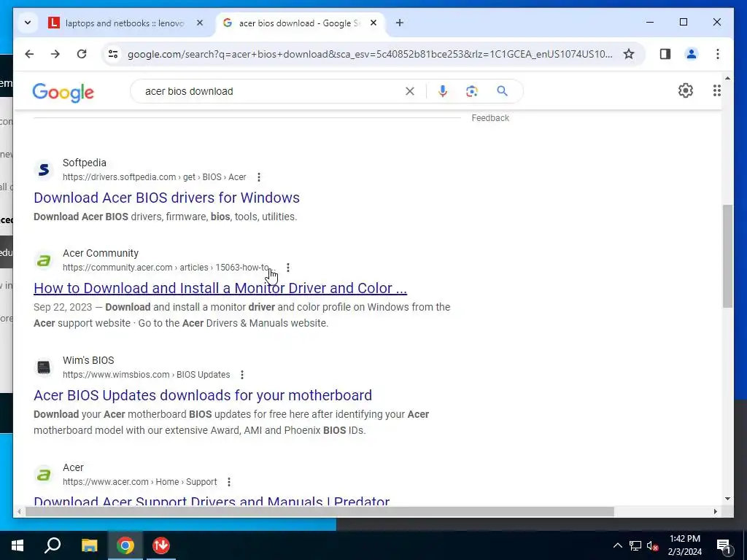
Task: Go to Google homepage via logo
Action: [x=63, y=92]
